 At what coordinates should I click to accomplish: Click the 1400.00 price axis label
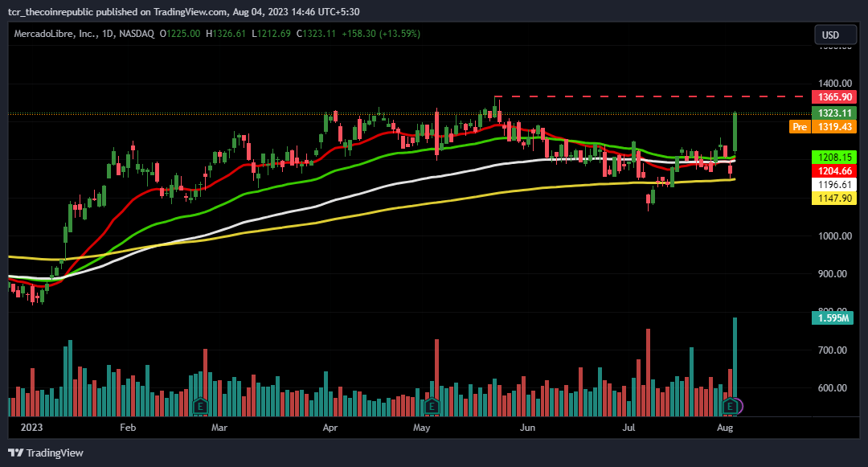(835, 84)
